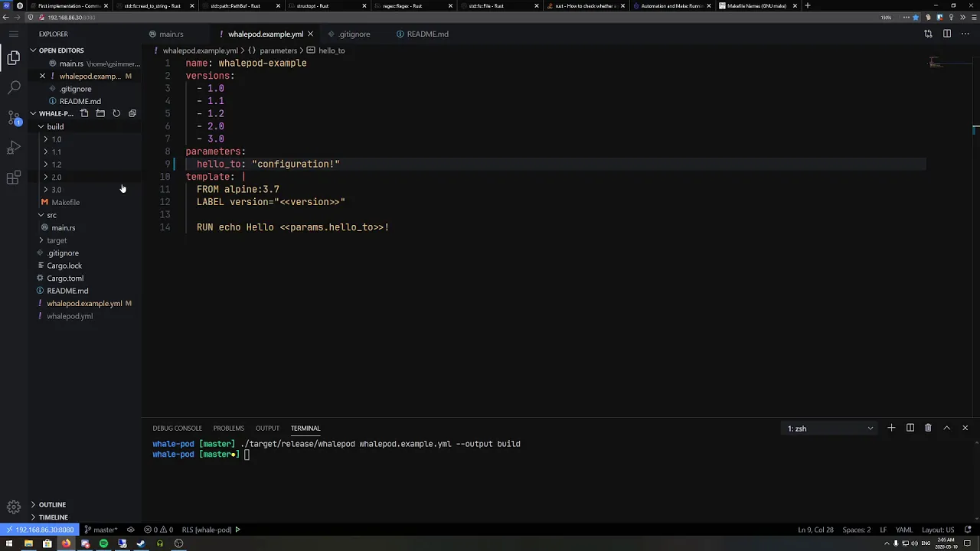The image size is (980, 551).
Task: Refresh the explorer file tree
Action: point(116,113)
